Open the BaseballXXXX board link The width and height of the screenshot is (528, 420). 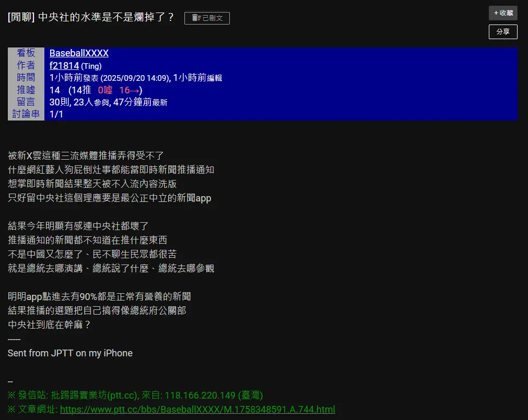coord(79,53)
